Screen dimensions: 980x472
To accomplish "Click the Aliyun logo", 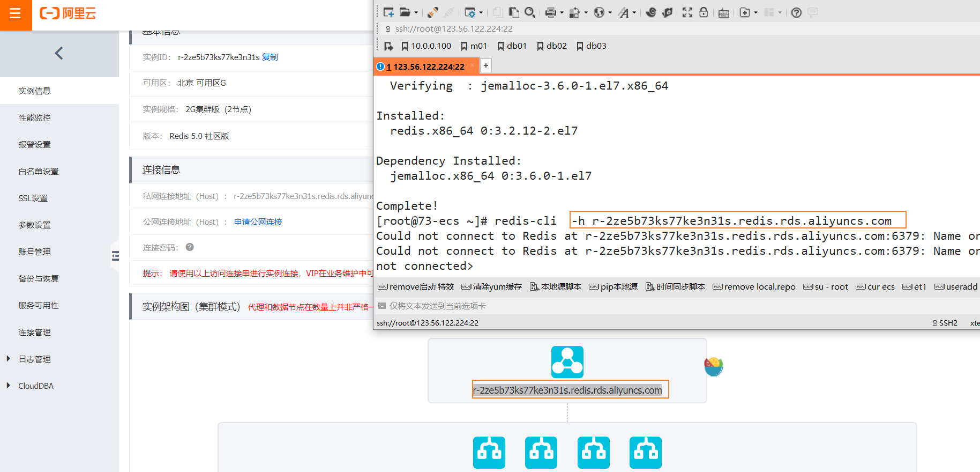I will [68, 13].
